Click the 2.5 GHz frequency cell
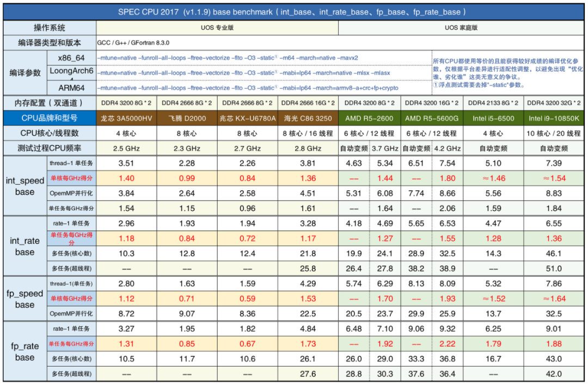588x389 pixels. click(x=126, y=148)
